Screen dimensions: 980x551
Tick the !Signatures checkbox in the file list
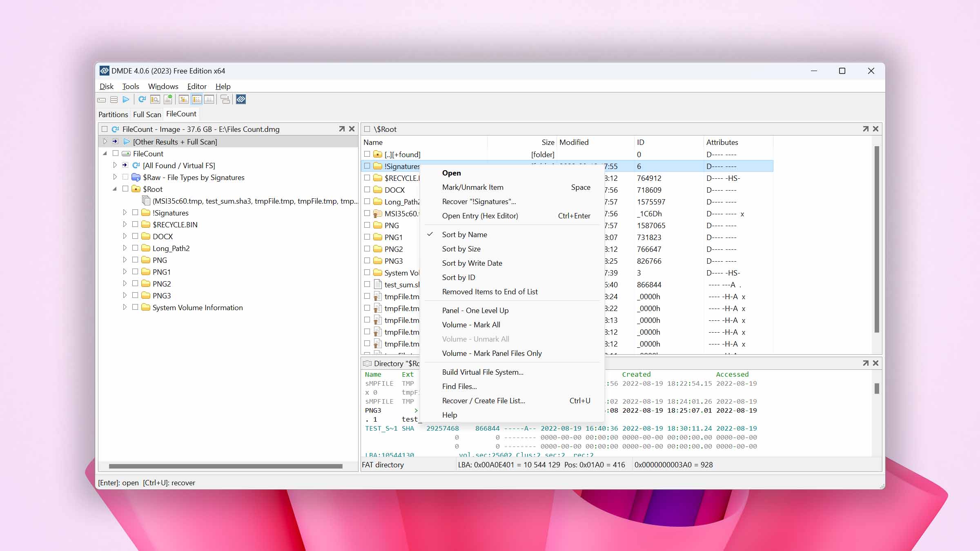367,166
